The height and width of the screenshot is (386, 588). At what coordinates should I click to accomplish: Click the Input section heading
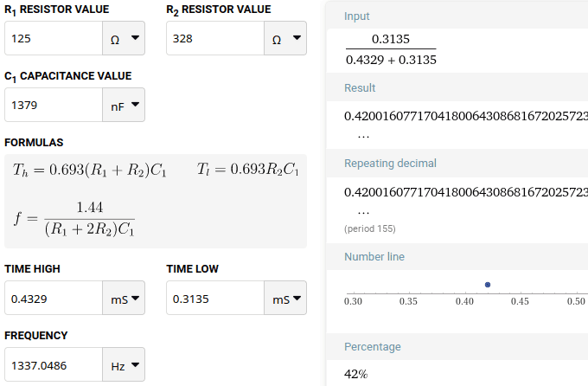point(356,16)
